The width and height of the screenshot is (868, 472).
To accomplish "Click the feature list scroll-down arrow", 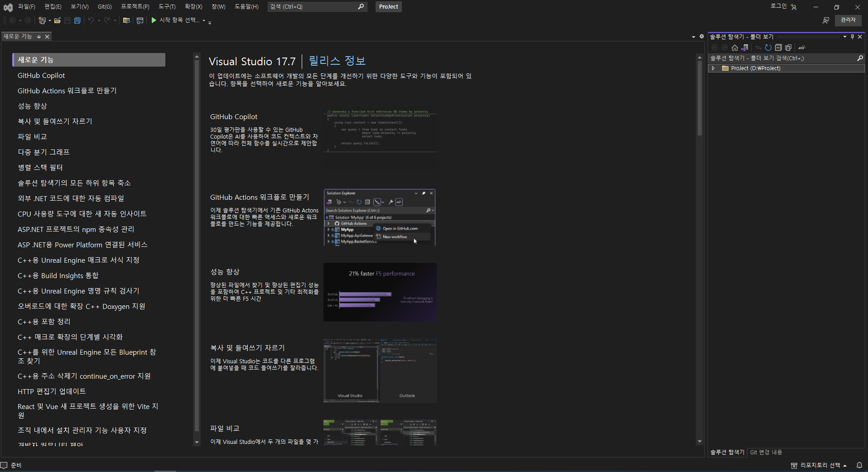I will point(197,442).
